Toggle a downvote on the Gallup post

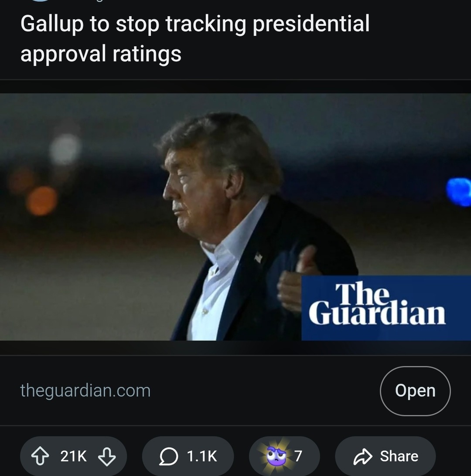tap(106, 456)
